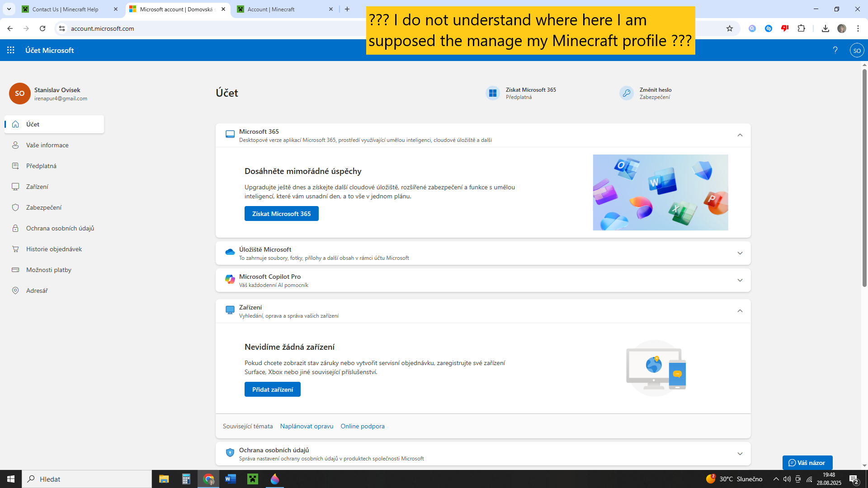Click the Účet Microsoft header title
868x488 pixels.
pyautogui.click(x=49, y=50)
